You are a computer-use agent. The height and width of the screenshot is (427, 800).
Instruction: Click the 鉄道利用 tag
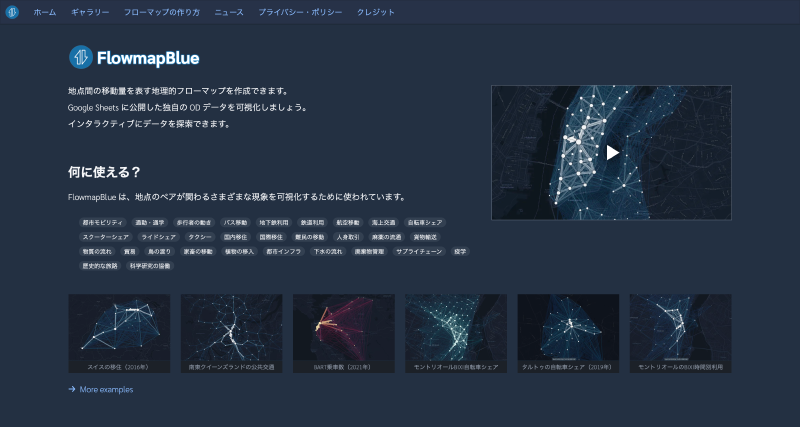tap(312, 222)
